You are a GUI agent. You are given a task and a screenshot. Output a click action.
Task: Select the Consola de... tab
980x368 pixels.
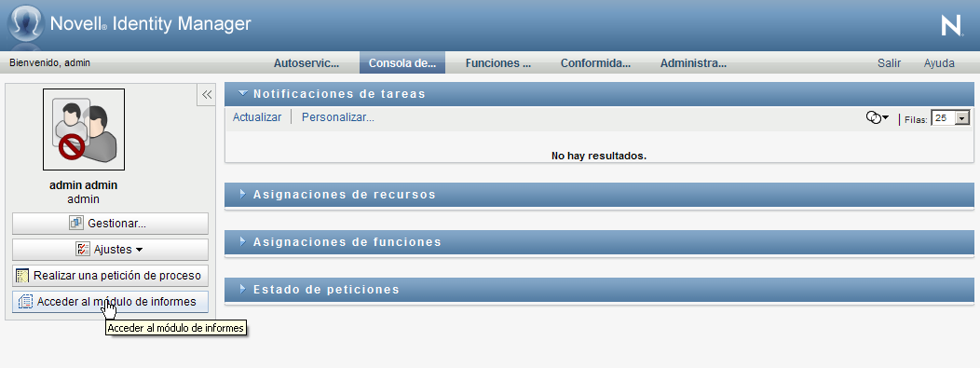(x=402, y=63)
